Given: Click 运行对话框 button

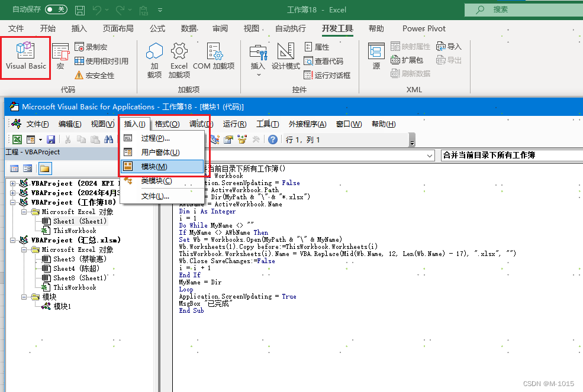Looking at the screenshot, I should (327, 75).
